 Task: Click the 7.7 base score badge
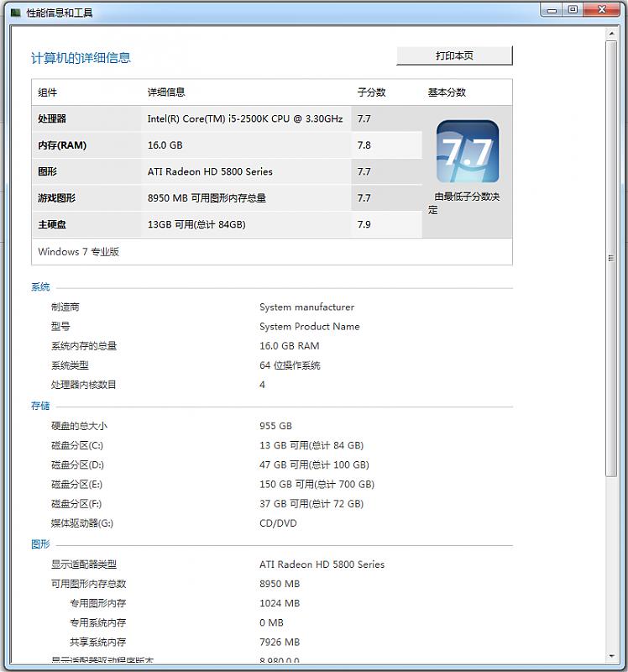(467, 152)
